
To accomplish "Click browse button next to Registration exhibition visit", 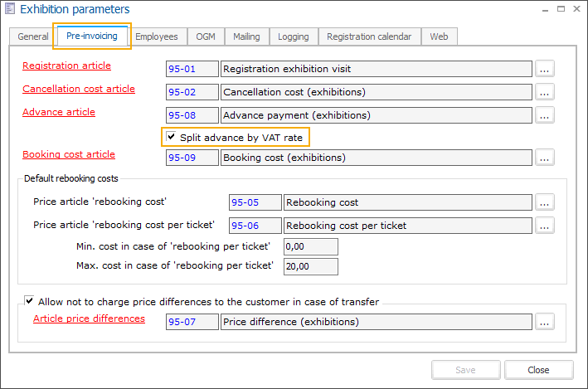I will click(x=544, y=69).
